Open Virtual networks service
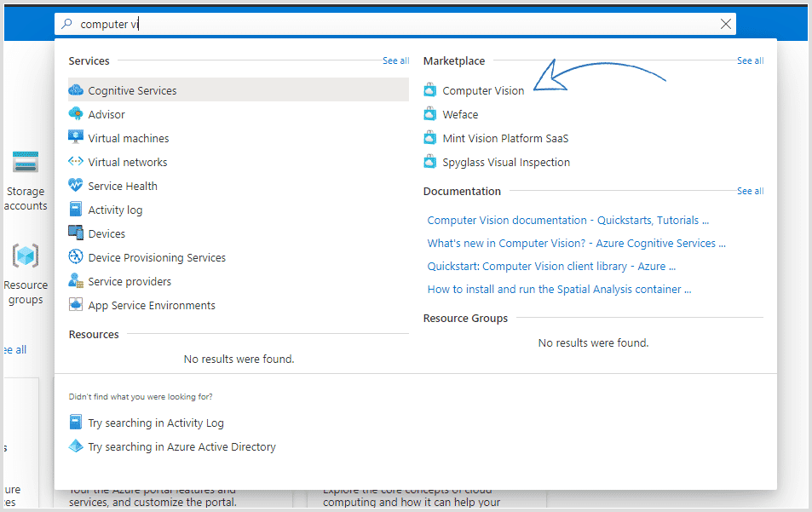812x512 pixels. pos(128,162)
